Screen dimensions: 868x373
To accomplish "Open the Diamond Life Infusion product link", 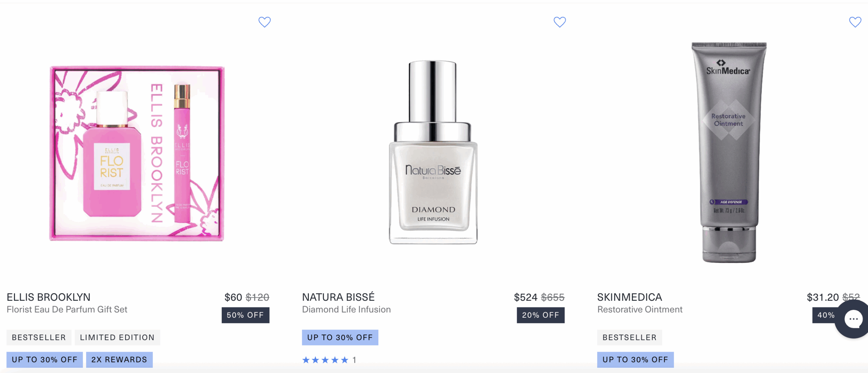I will click(346, 310).
